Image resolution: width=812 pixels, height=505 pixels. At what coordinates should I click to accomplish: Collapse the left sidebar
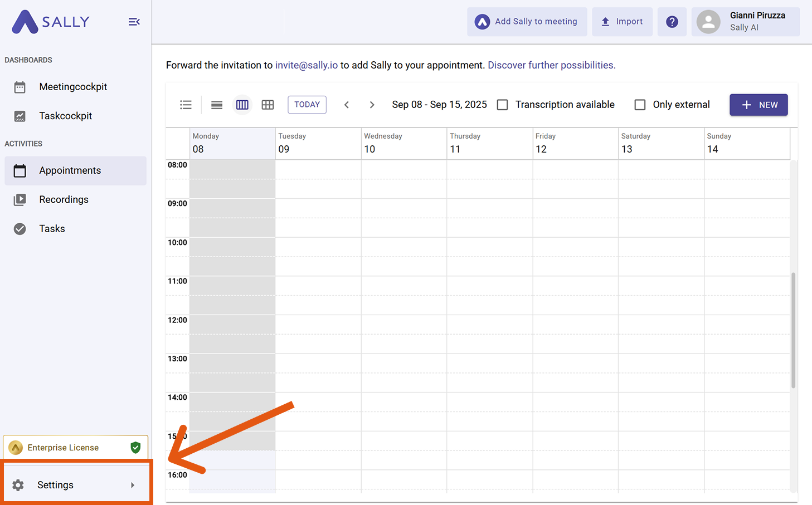click(134, 22)
